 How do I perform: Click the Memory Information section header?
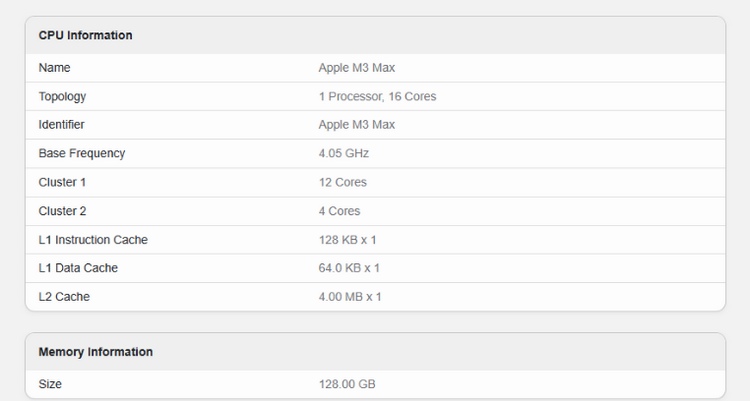95,352
